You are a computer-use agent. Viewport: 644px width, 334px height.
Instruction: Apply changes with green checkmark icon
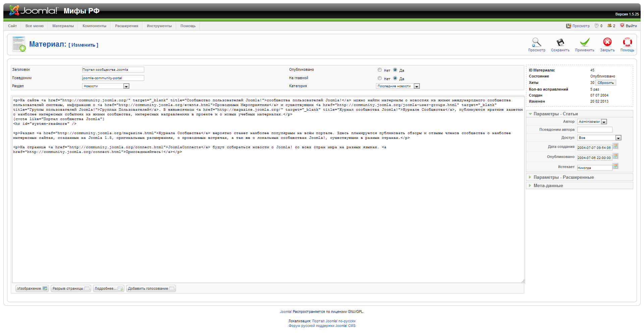tap(585, 42)
